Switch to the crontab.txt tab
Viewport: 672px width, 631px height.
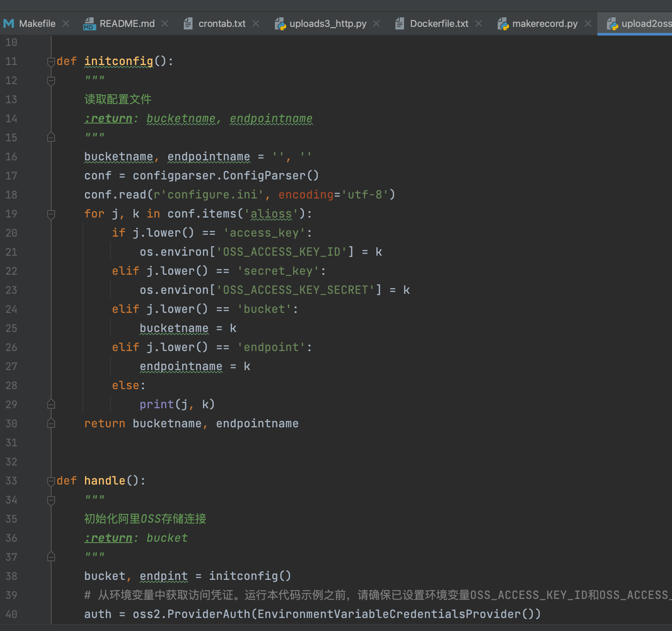pyautogui.click(x=222, y=24)
